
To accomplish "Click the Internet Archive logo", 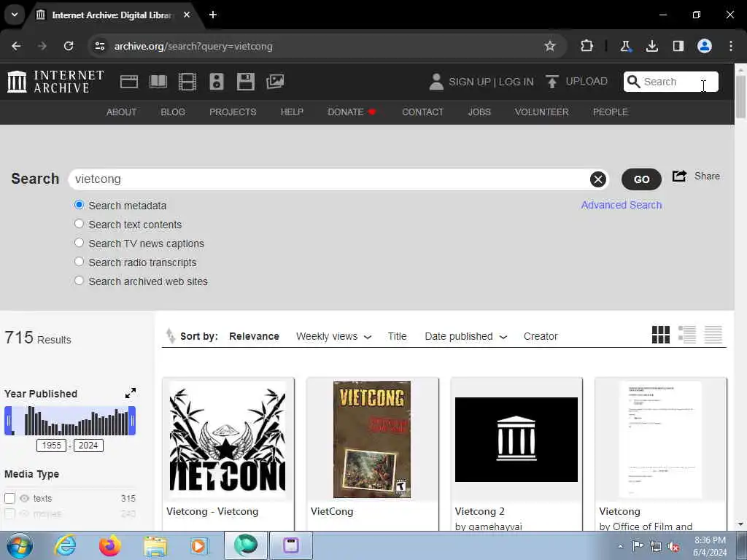I will click(55, 82).
